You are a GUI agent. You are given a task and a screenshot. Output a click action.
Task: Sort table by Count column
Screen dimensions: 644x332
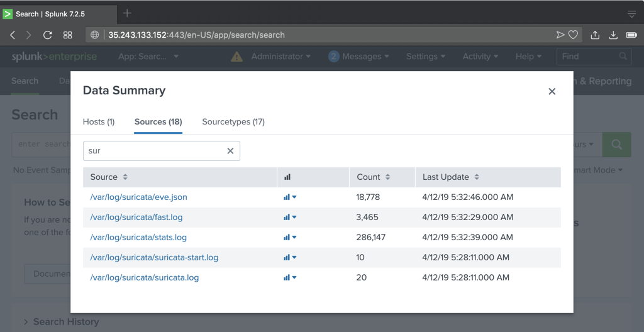(373, 177)
